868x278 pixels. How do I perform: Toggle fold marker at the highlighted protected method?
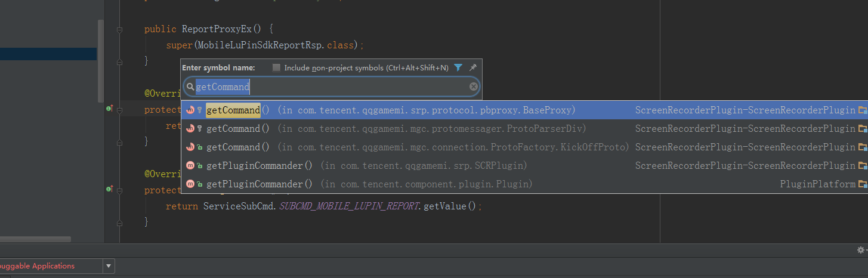tap(120, 110)
